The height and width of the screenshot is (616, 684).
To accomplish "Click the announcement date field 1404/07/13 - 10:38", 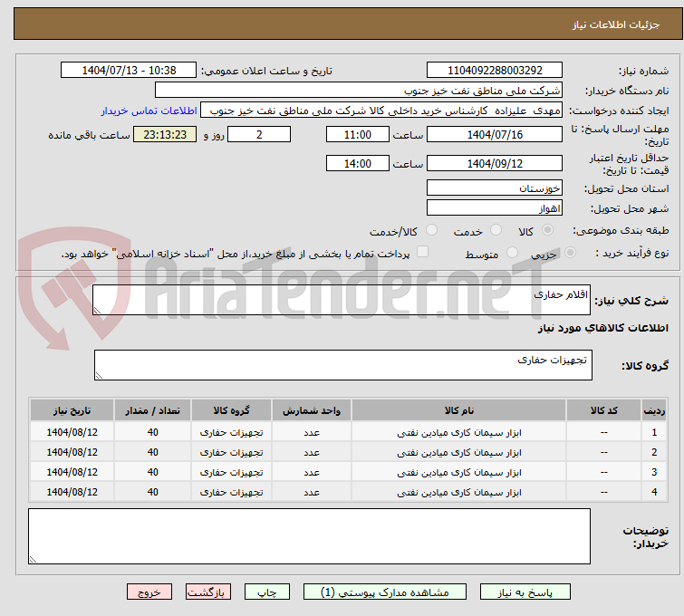I will coord(129,71).
